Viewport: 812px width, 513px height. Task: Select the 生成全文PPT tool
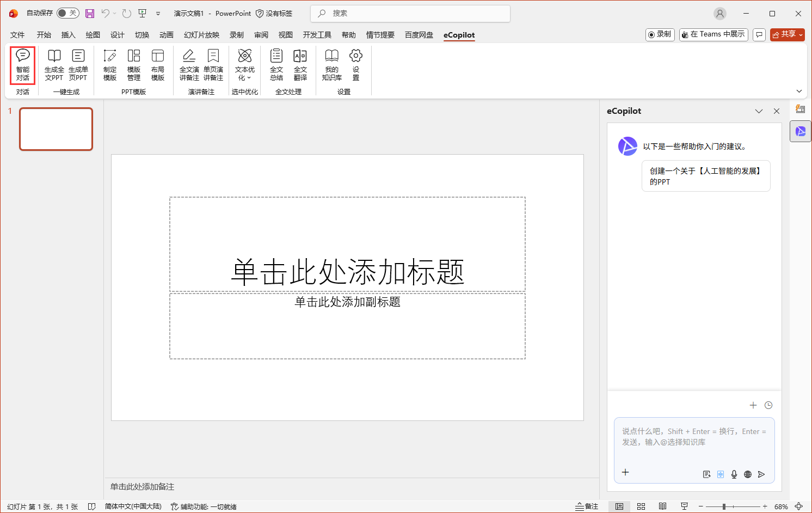54,65
